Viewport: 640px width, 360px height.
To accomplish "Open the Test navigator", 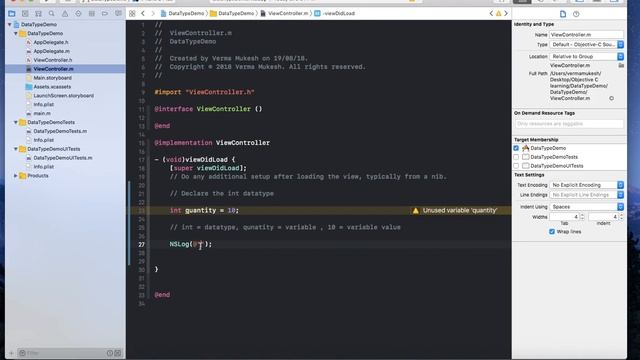I will (x=78, y=13).
